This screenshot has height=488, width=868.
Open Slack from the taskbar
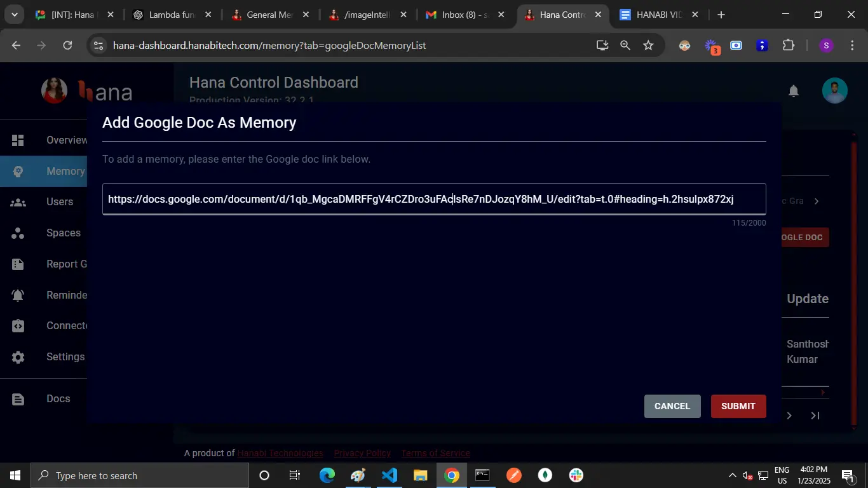click(x=576, y=475)
